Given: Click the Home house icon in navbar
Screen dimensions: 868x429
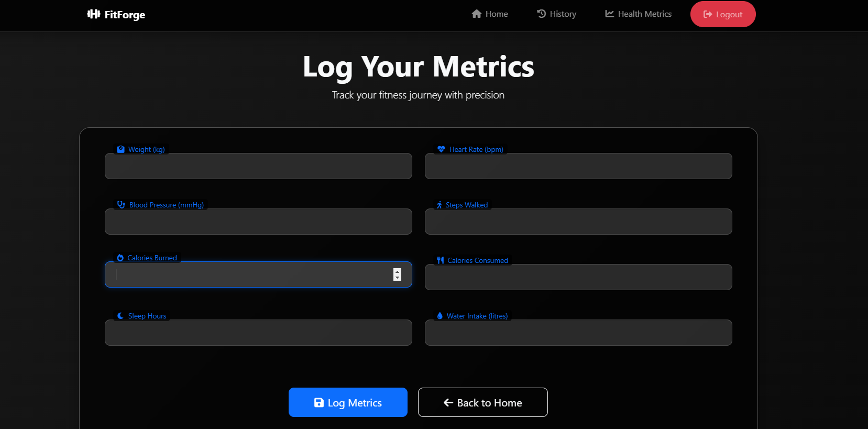Looking at the screenshot, I should pyautogui.click(x=476, y=14).
